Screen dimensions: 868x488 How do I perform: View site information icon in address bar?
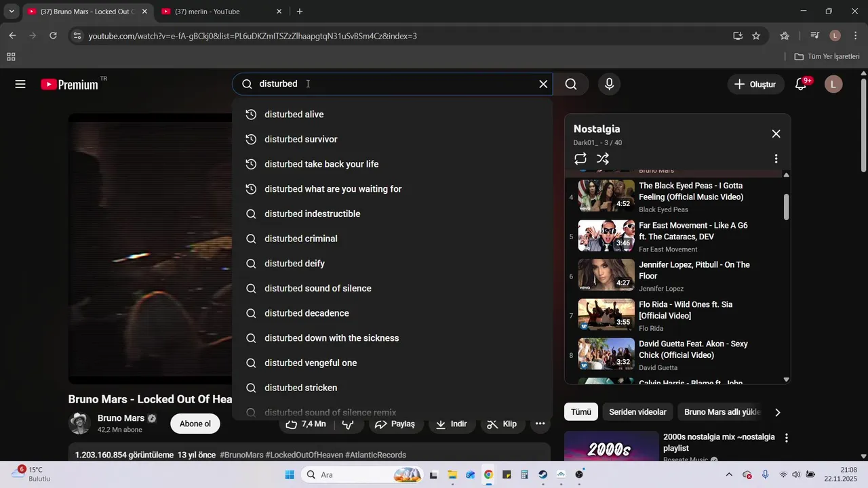coord(77,36)
